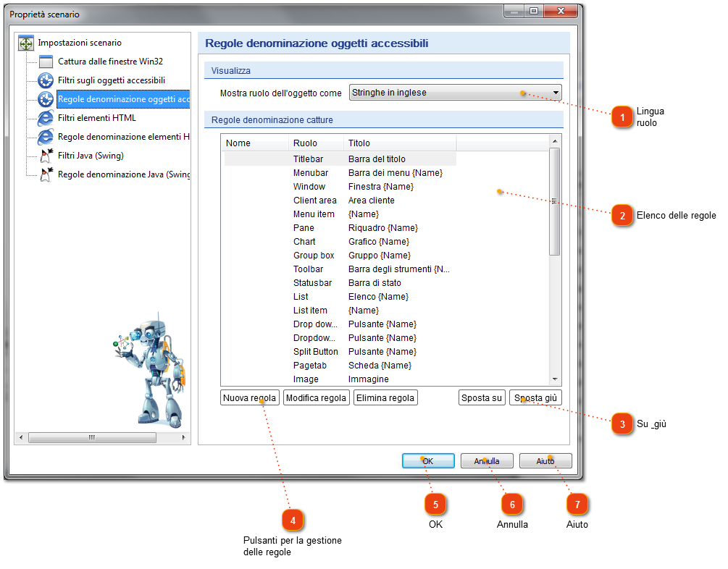Select the Image rule row
The image size is (728, 569).
[x=340, y=379]
